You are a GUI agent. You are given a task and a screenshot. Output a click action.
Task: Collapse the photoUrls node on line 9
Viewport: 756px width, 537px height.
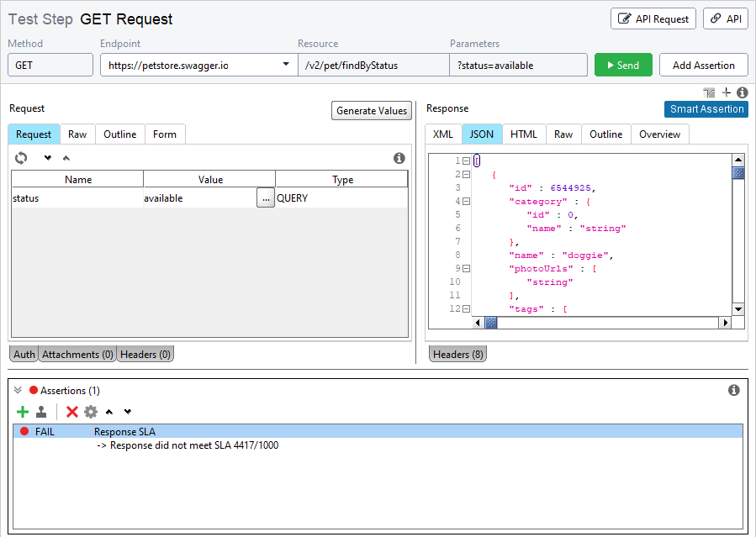(466, 269)
